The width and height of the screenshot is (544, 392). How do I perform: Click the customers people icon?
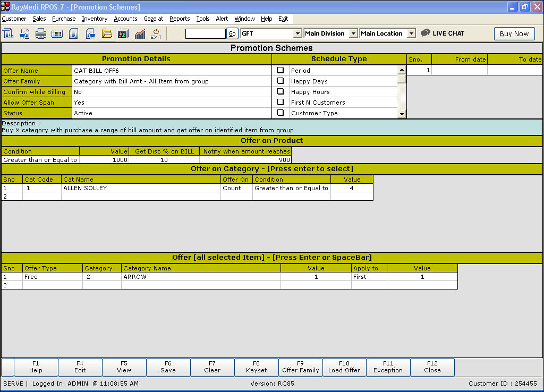(x=123, y=33)
